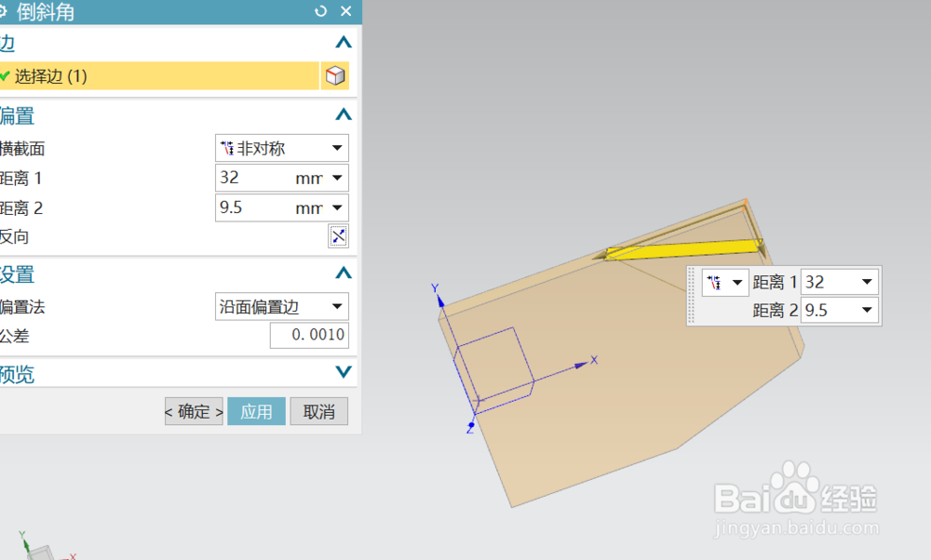
Task: Click the 偏置法 label text
Action: [22, 307]
